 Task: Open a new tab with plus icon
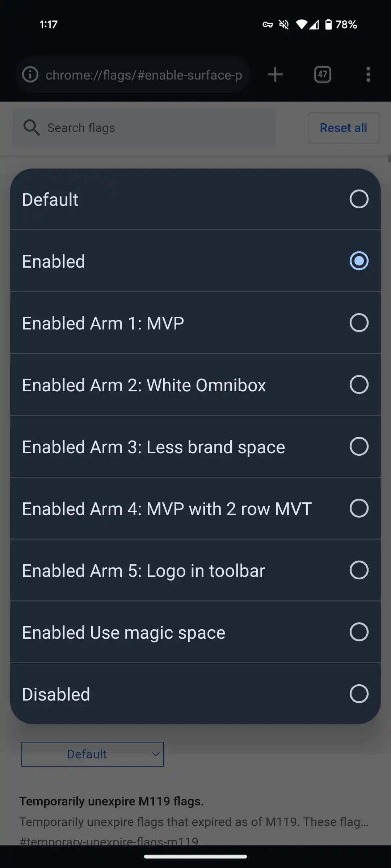[275, 75]
